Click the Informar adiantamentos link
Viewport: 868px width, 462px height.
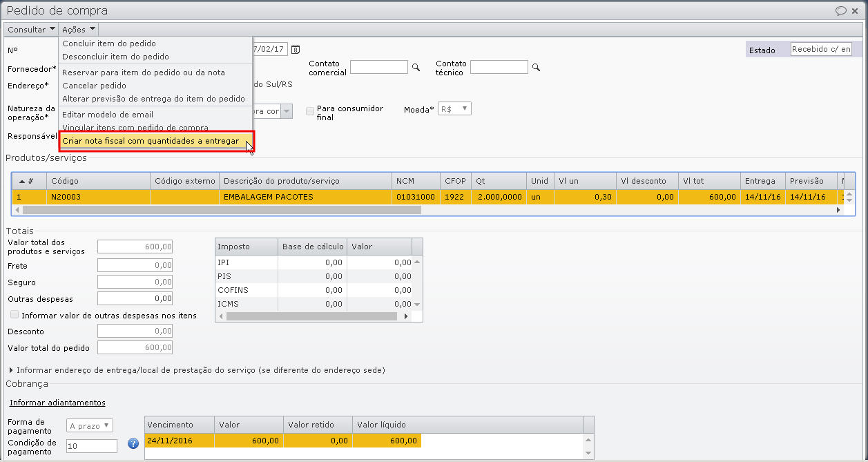tap(57, 403)
